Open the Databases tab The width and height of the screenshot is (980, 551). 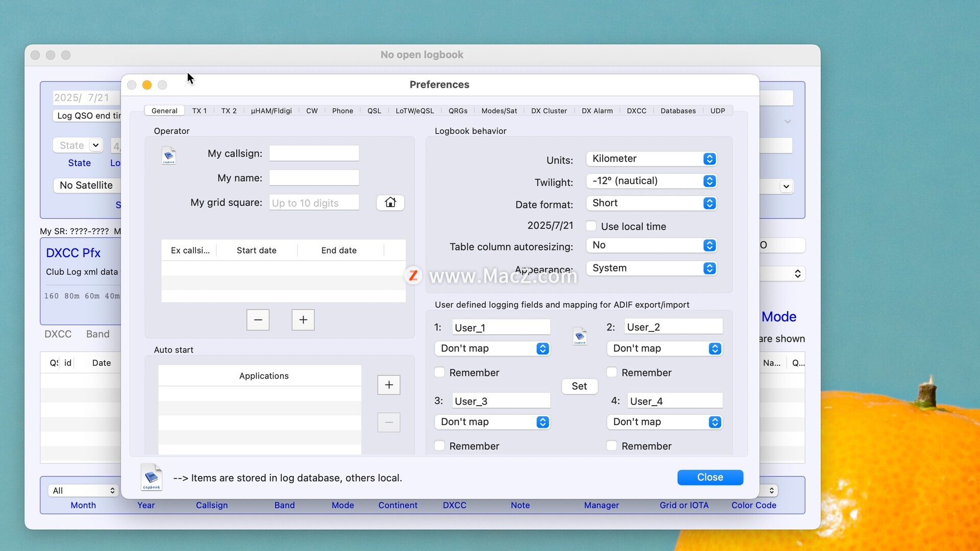[x=678, y=111]
